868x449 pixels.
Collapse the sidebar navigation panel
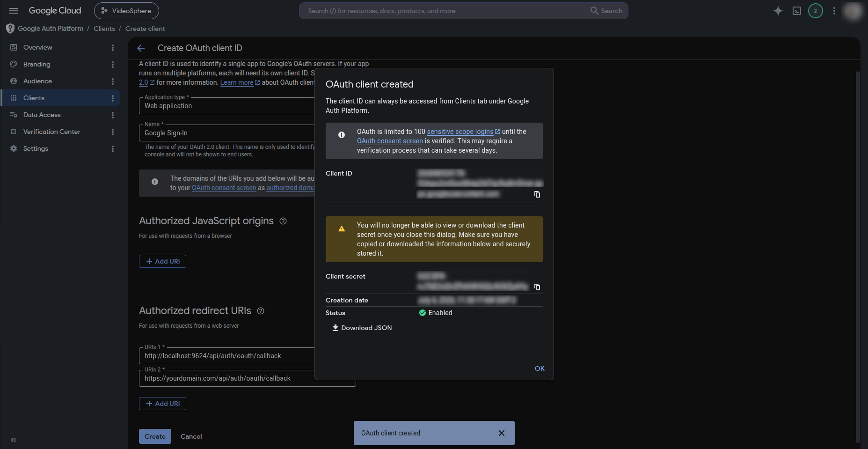click(x=13, y=440)
